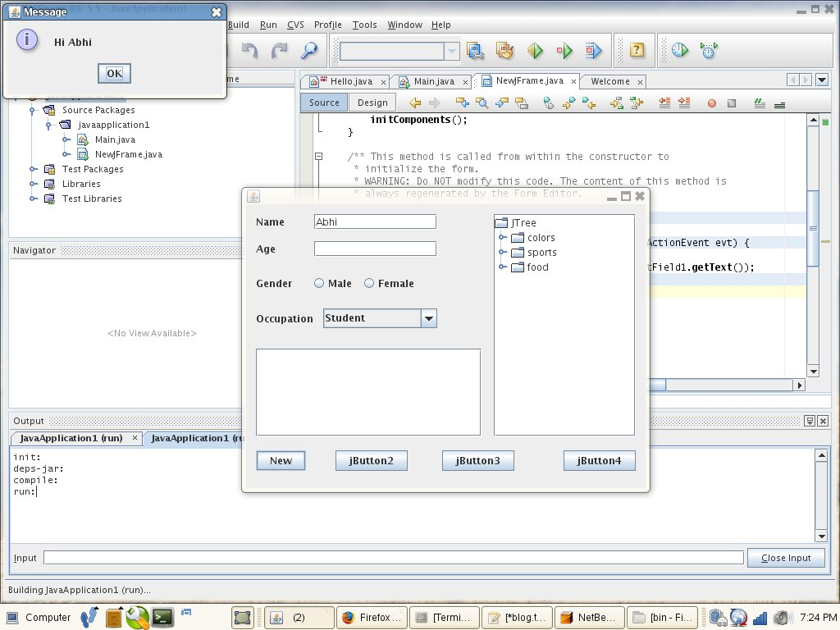
Task: Click OK in the Message dialog
Action: pos(114,73)
